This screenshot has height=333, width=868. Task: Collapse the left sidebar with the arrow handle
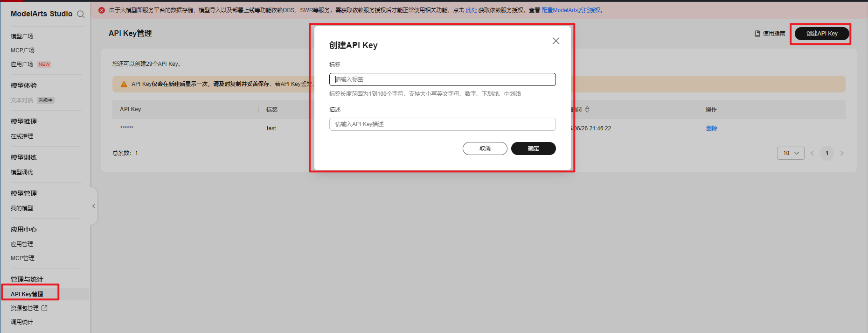94,206
